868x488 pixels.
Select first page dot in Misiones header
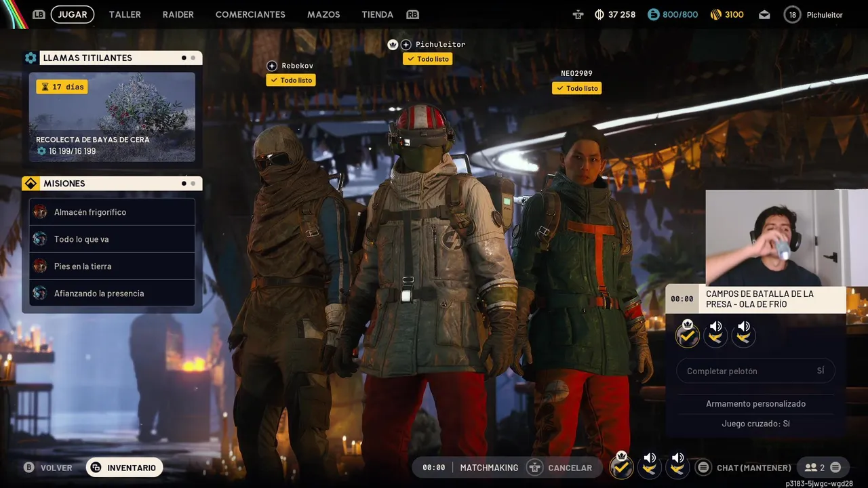(x=184, y=184)
